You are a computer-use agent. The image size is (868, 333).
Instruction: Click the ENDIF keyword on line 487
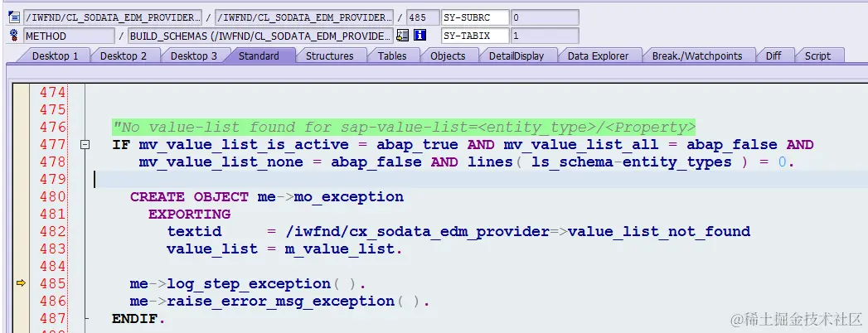click(135, 319)
